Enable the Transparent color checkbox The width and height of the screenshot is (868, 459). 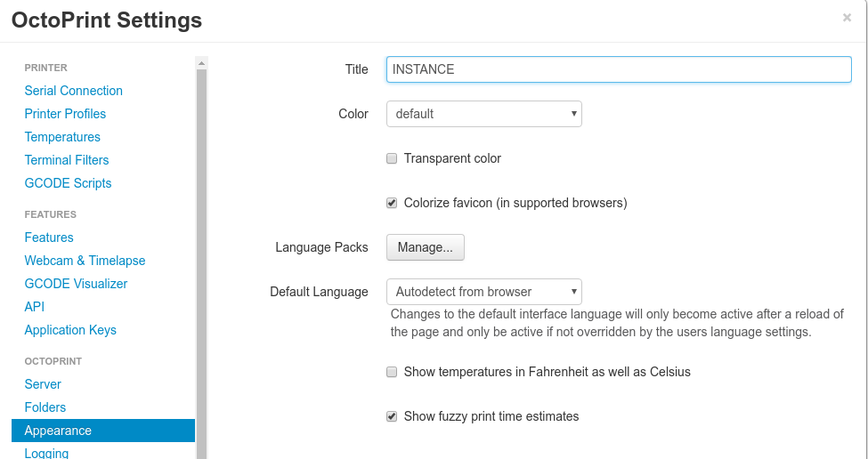pyautogui.click(x=392, y=158)
